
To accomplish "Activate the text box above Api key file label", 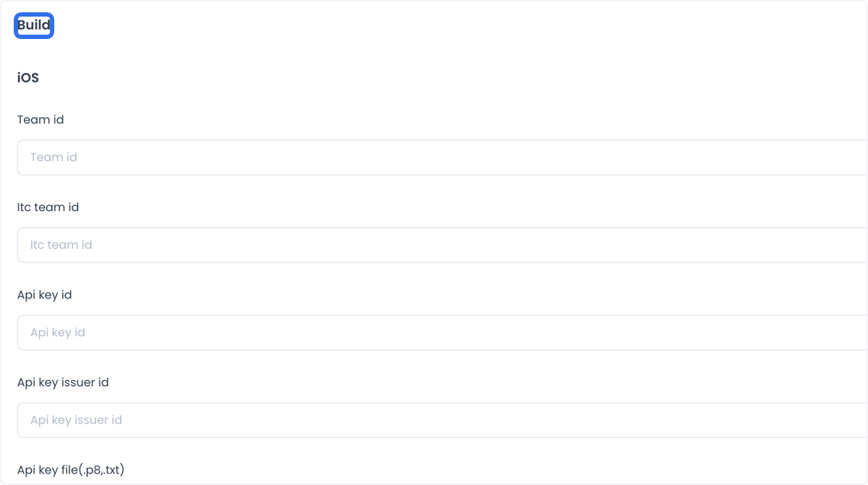I will 443,420.
